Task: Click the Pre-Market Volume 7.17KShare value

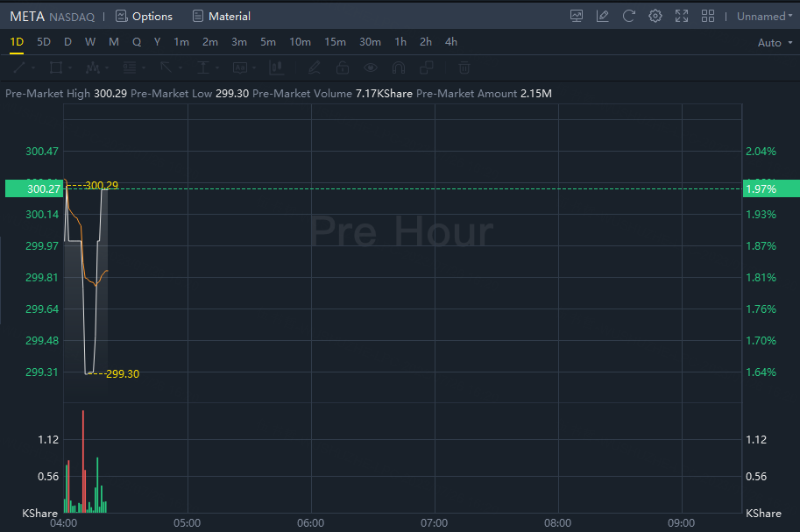Action: tap(384, 94)
